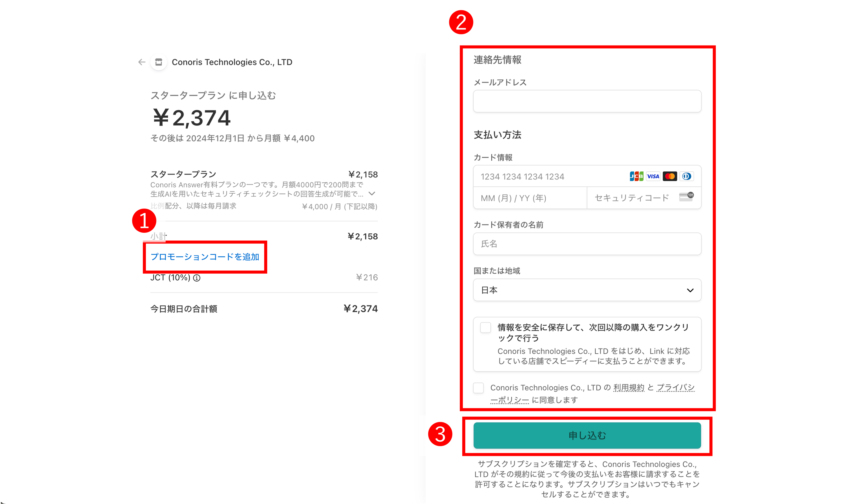This screenshot has height=504, width=852.
Task: Click the CVC security code card icon
Action: click(686, 197)
